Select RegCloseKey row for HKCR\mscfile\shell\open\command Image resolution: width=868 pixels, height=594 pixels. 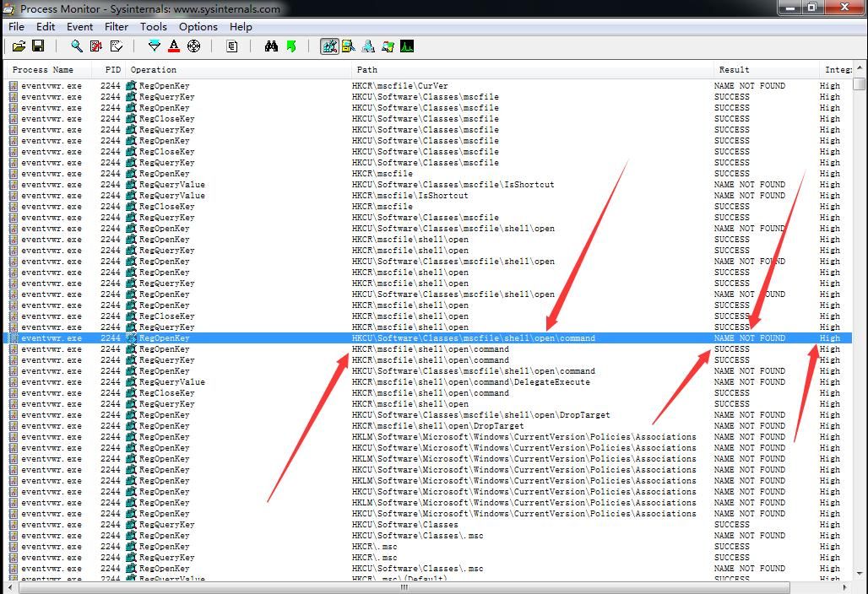428,392
